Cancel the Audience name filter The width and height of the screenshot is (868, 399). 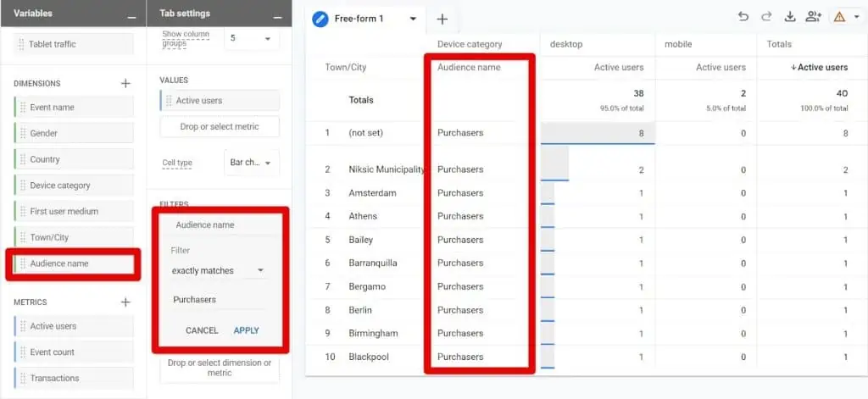[x=202, y=330]
